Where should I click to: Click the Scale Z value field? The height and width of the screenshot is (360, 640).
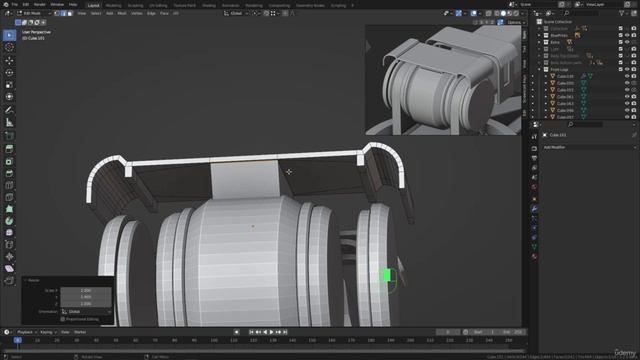coord(86,304)
